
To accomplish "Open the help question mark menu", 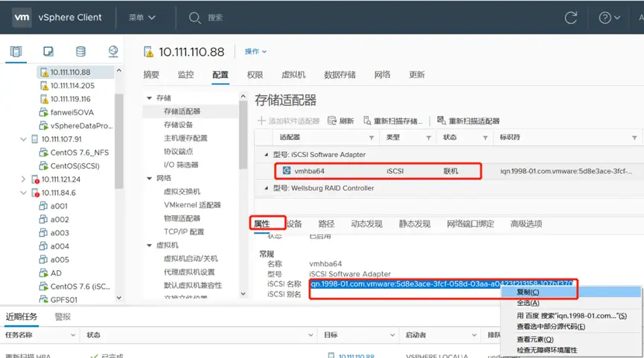I will tap(609, 18).
